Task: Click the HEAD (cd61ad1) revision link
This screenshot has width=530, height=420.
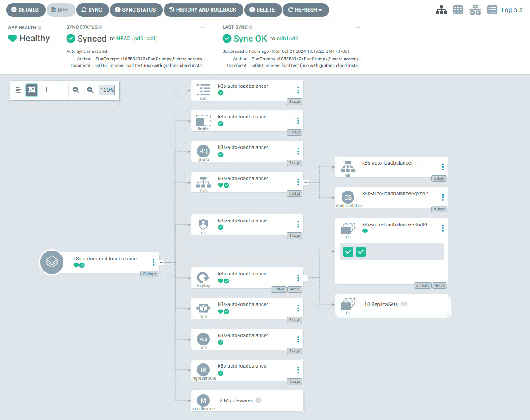Action: pyautogui.click(x=137, y=39)
